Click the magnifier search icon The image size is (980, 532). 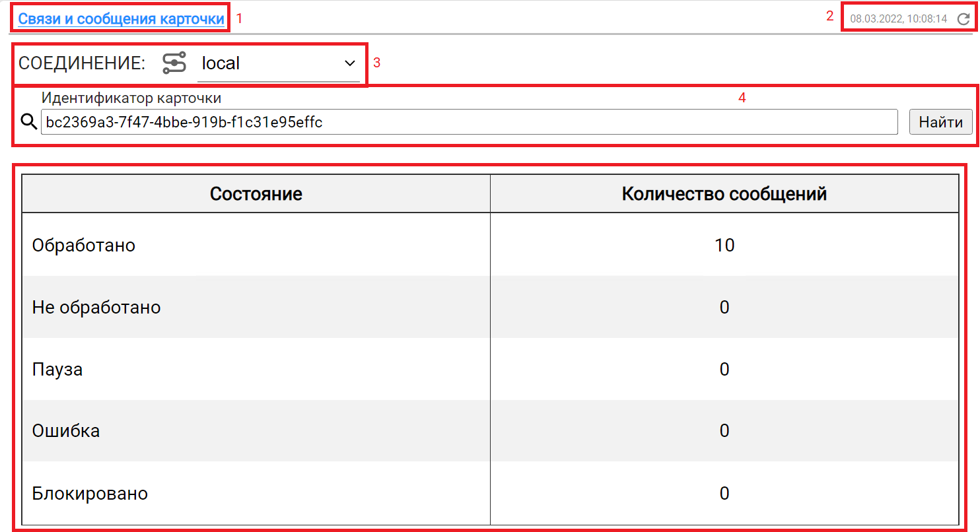tap(28, 121)
